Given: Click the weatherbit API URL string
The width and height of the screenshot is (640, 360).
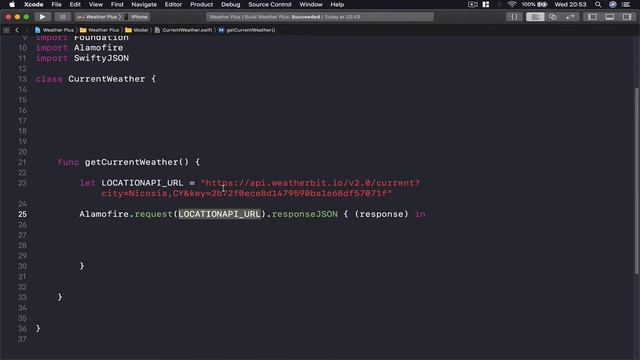Looking at the screenshot, I should click(260, 188).
